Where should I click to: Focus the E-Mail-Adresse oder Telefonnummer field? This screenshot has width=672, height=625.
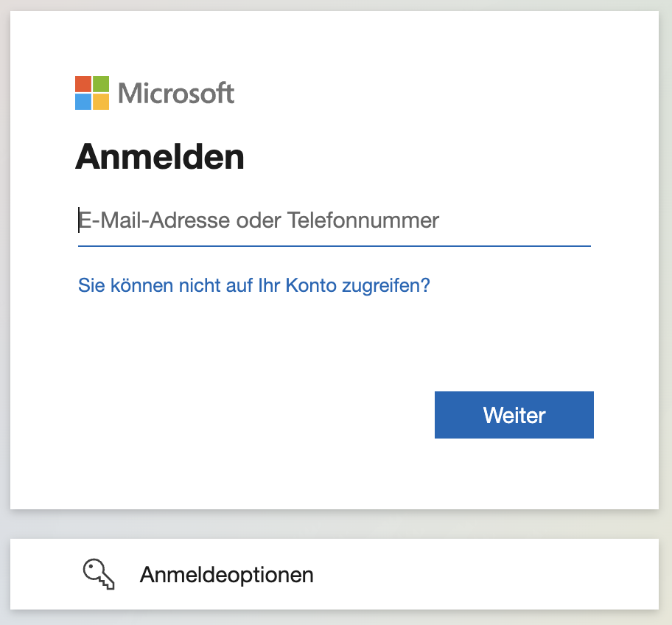[335, 220]
